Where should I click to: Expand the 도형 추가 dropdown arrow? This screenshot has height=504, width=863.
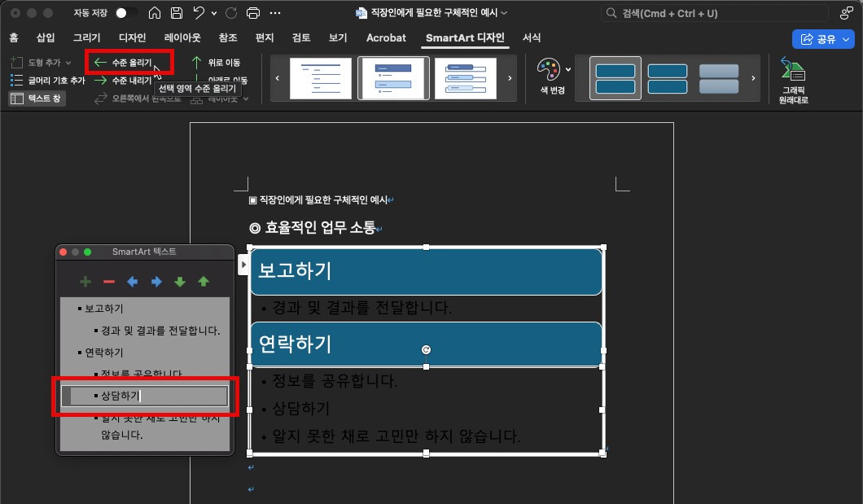click(x=68, y=63)
